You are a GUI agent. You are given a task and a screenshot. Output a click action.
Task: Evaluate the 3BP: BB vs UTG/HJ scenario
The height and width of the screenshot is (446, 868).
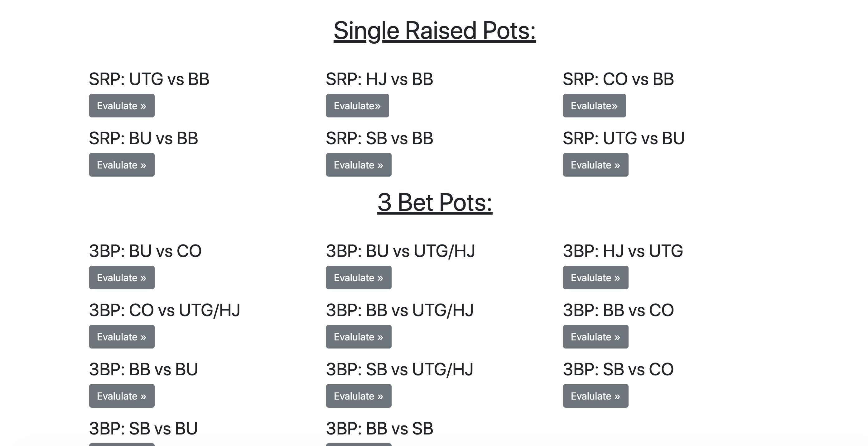click(359, 337)
